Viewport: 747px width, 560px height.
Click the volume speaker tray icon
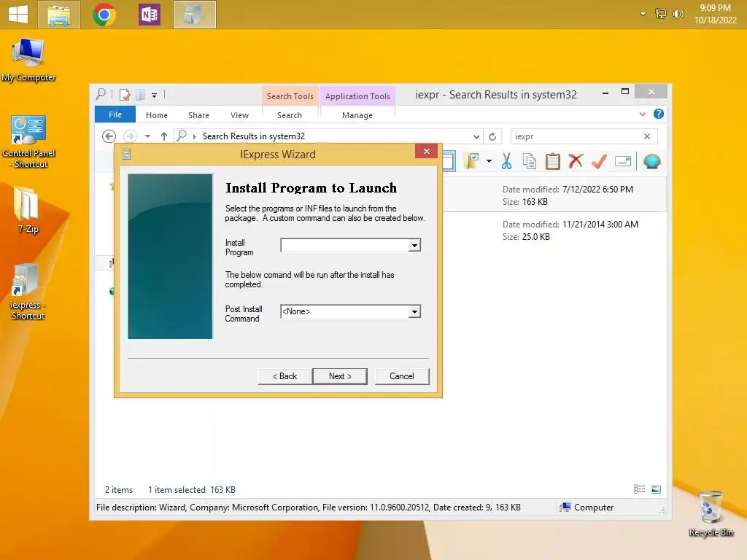click(x=678, y=14)
